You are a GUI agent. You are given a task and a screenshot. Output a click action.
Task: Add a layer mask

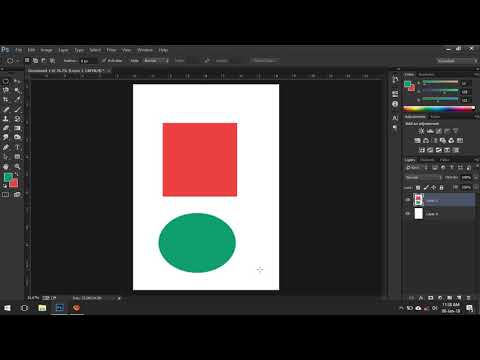point(431,298)
